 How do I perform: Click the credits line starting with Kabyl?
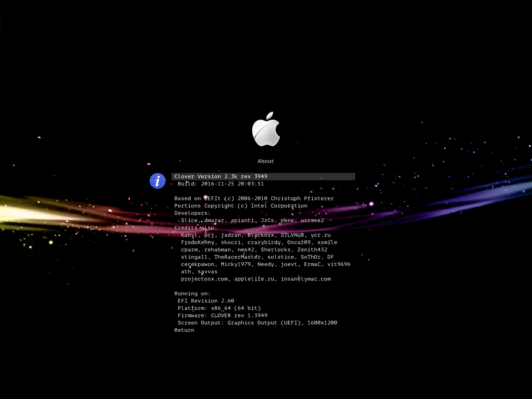(256, 235)
